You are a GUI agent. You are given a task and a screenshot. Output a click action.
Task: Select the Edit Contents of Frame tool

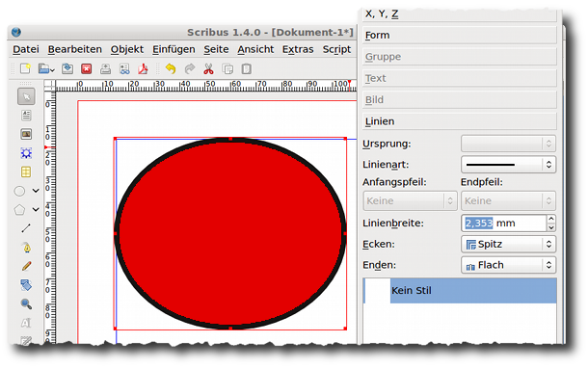click(26, 323)
